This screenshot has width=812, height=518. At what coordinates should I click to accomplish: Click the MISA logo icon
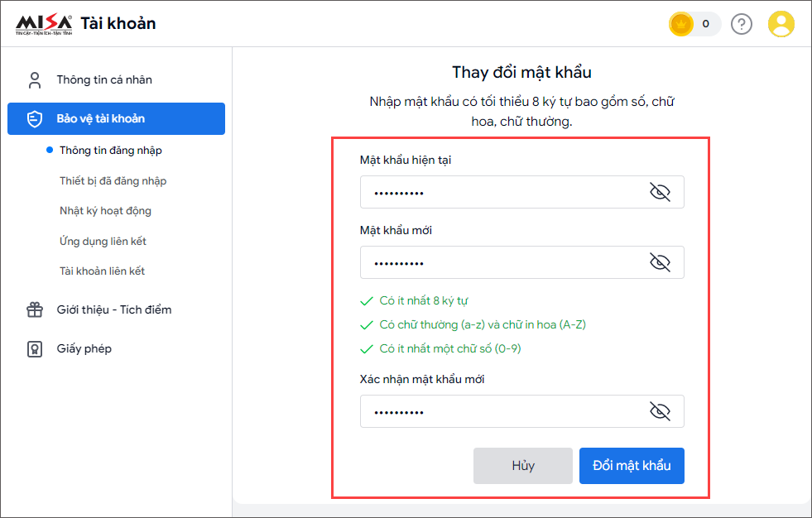coord(44,24)
